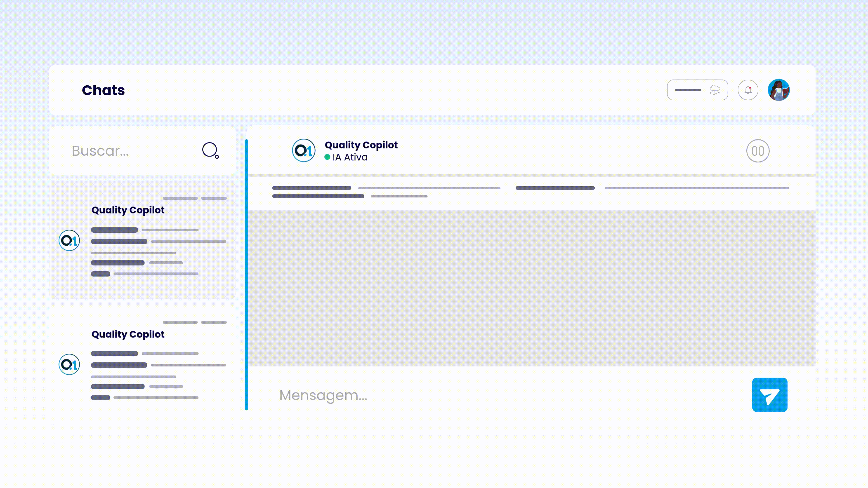Open the user profile avatar
The image size is (868, 488).
(x=778, y=90)
